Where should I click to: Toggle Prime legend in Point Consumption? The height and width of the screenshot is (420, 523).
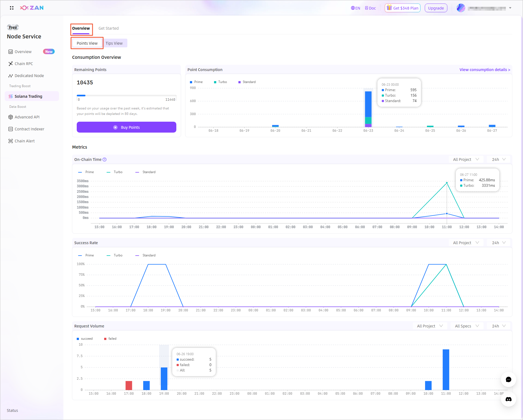click(196, 82)
